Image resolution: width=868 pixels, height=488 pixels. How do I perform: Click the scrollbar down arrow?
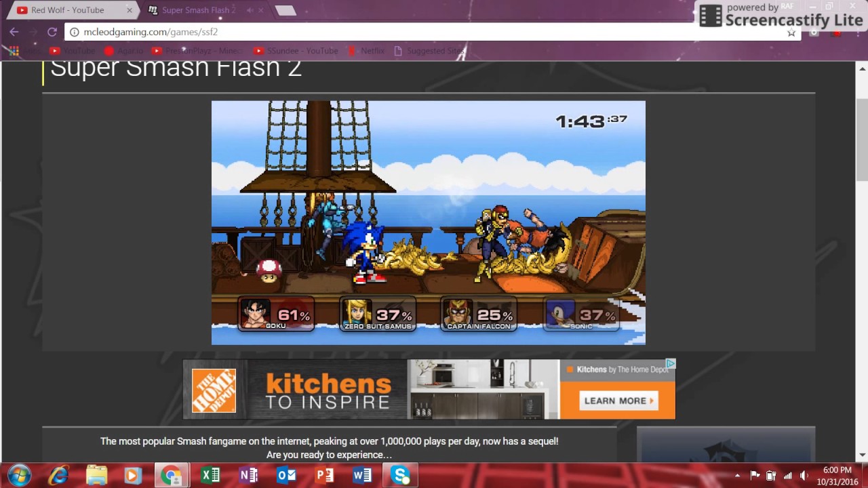(x=863, y=455)
